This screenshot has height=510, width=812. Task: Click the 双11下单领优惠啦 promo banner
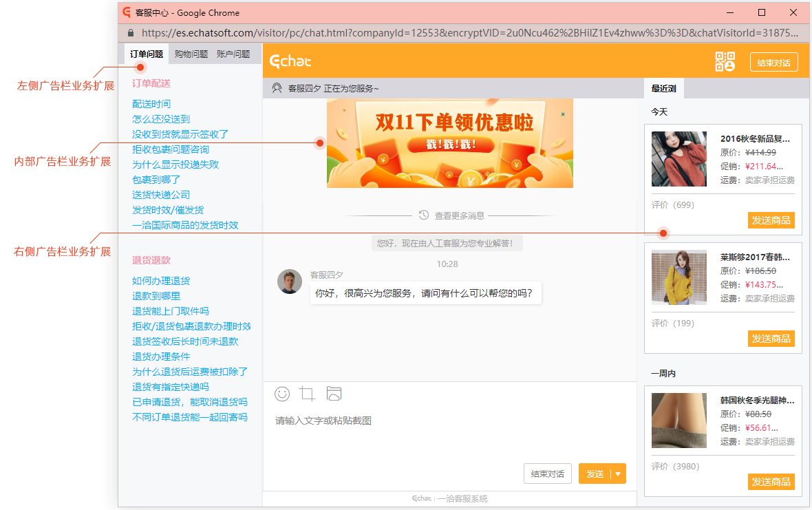point(449,143)
